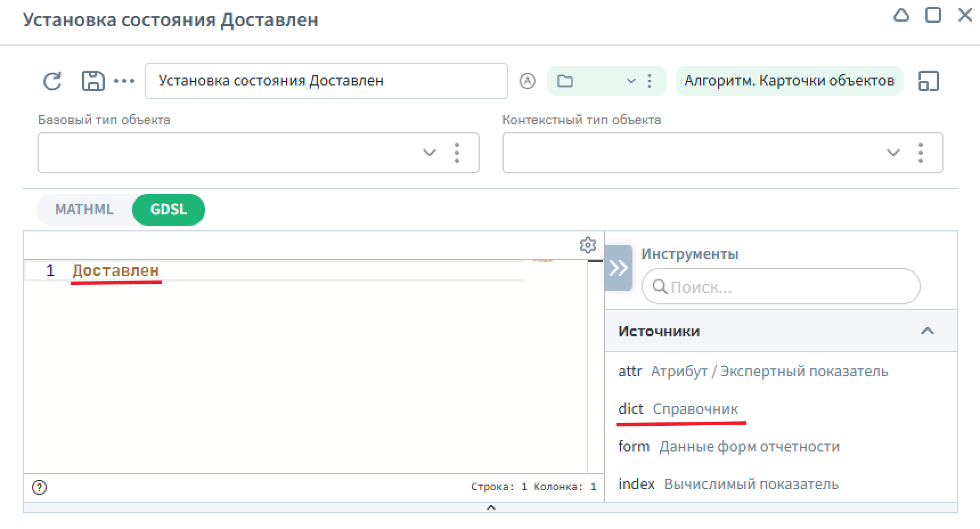Screen dimensions: 980x529
Task: Click the save diskette icon
Action: tap(93, 81)
